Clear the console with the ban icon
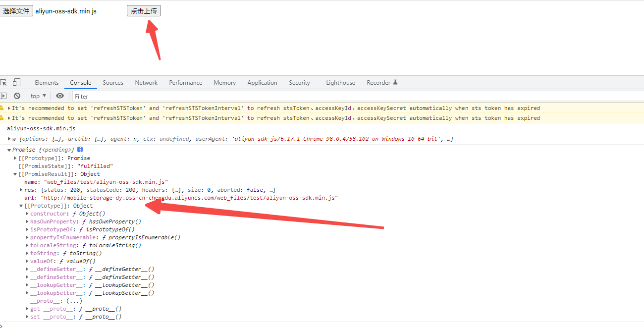Screen dimensions: 644x328 pyautogui.click(x=17, y=96)
